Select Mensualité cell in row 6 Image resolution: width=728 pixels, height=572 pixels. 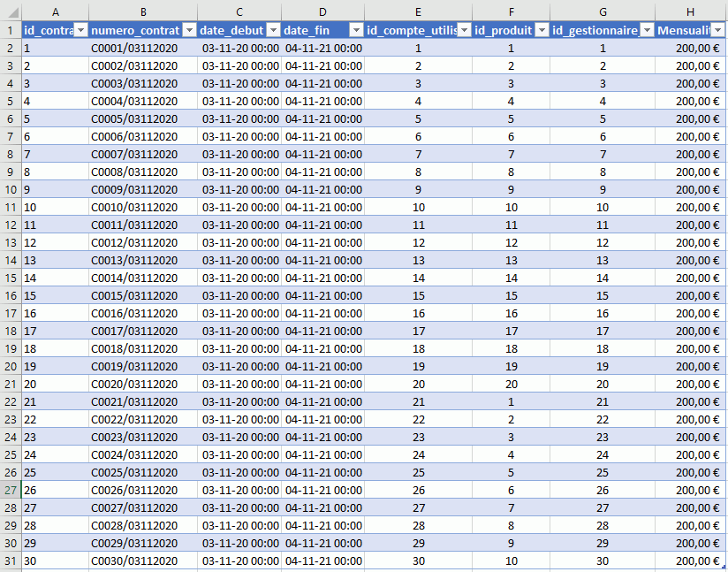pyautogui.click(x=690, y=119)
